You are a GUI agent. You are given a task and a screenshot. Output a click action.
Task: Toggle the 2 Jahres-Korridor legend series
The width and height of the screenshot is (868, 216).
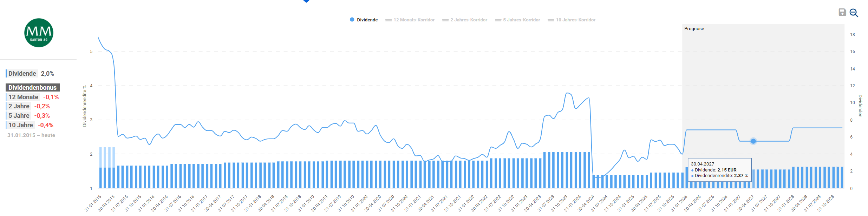click(465, 20)
